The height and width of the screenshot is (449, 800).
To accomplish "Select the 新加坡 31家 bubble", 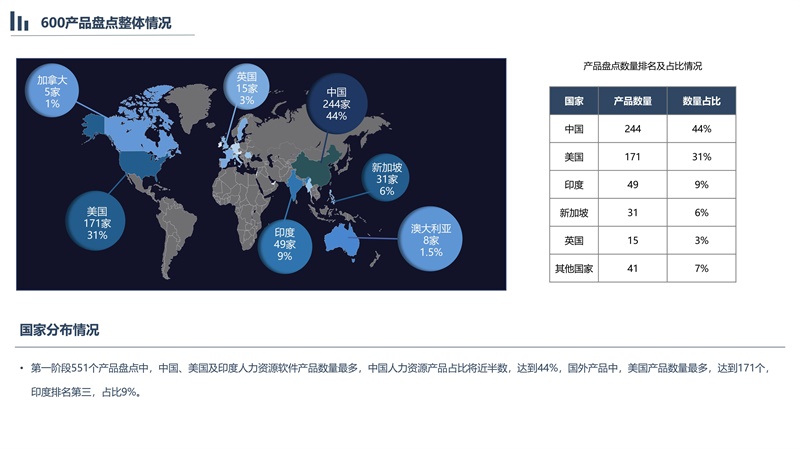I will [x=386, y=179].
